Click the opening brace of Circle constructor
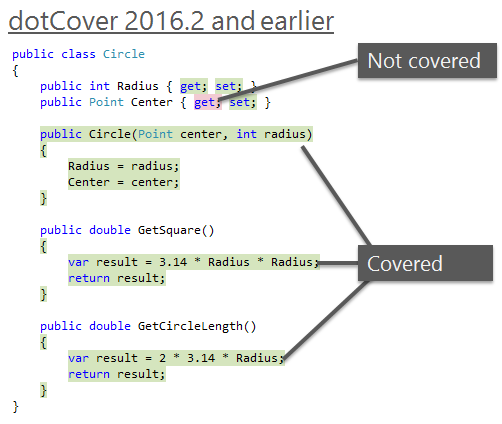Viewport: 502px width, 424px height. pos(43,150)
